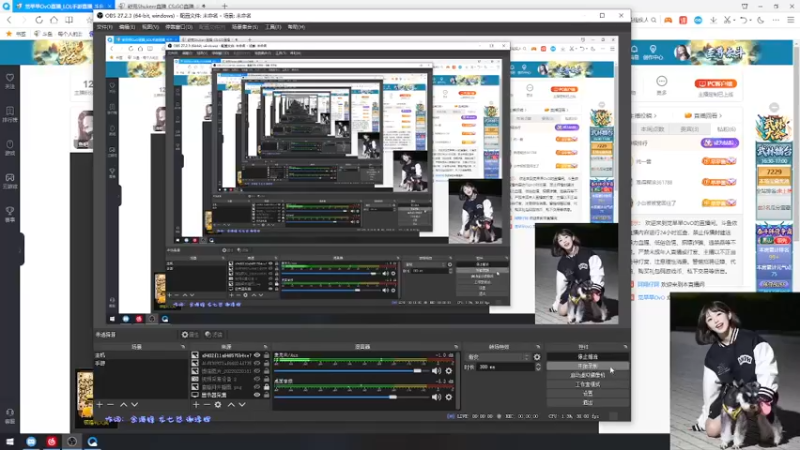
Task: Enable 工作室模式 in OBS controls
Action: (588, 385)
